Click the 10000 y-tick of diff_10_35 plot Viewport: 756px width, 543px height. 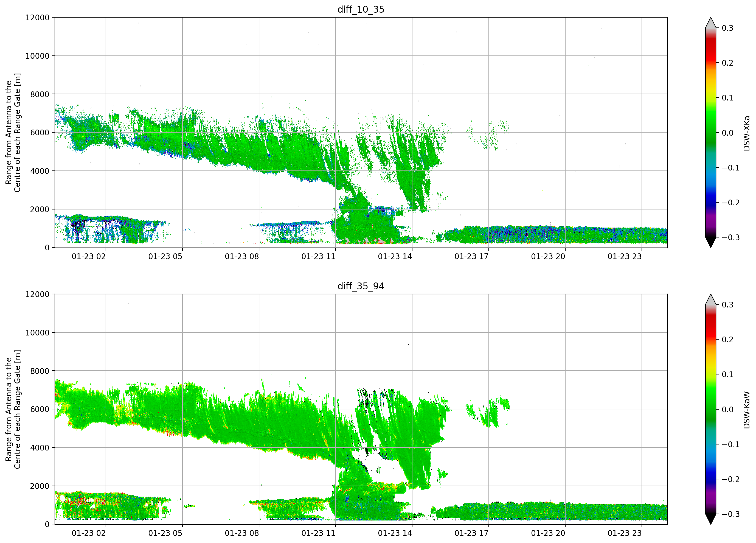click(37, 56)
